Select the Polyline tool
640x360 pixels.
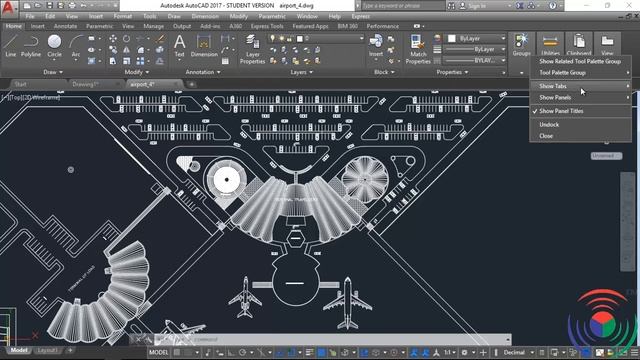click(x=31, y=46)
